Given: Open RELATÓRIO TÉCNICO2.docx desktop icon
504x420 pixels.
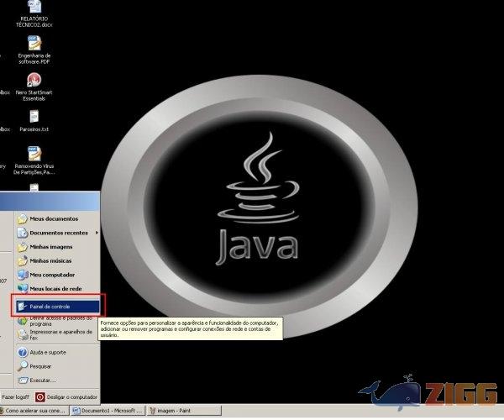Looking at the screenshot, I should pos(34,13).
